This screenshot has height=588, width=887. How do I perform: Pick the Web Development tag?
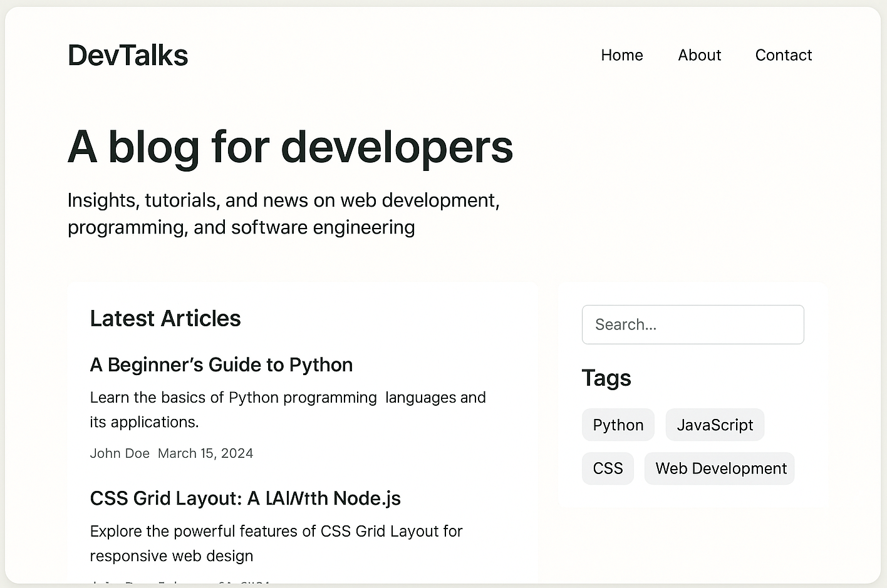(720, 468)
